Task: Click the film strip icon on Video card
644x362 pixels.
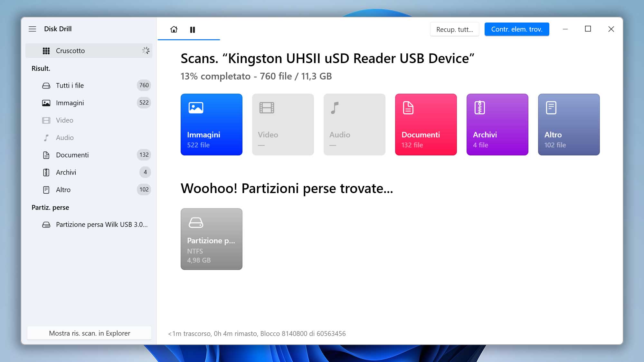Action: 267,108
